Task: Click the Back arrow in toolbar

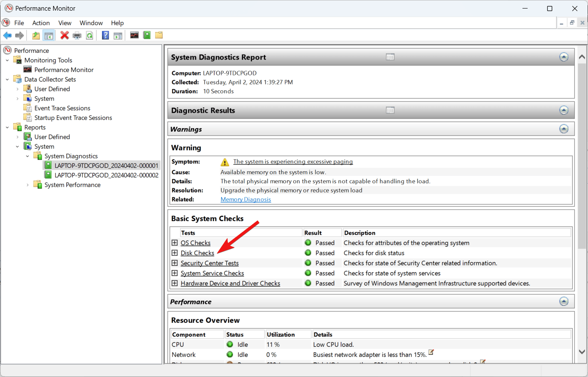Action: (x=7, y=35)
